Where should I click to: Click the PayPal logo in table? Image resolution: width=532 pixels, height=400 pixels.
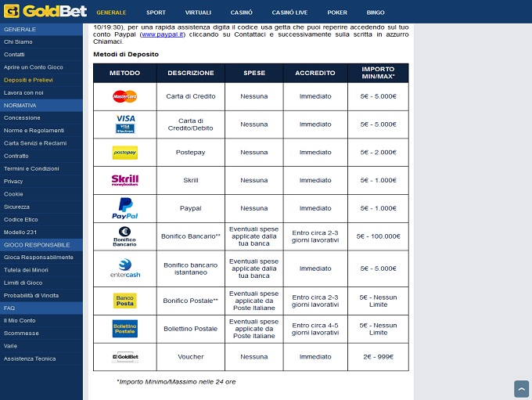[x=124, y=208]
